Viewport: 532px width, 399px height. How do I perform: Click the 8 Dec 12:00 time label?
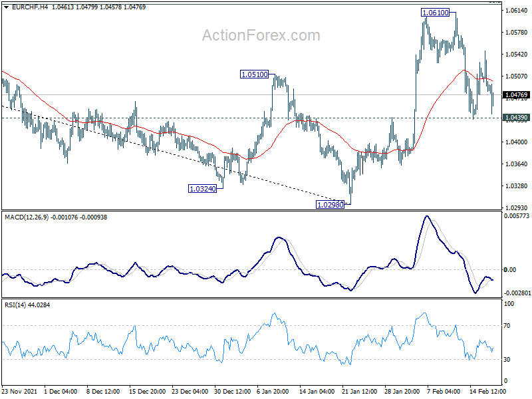click(103, 391)
